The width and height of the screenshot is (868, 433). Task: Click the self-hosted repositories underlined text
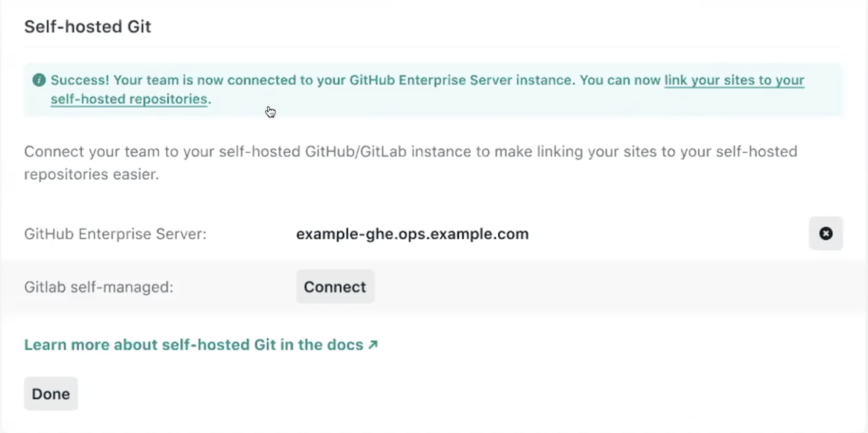tap(128, 99)
